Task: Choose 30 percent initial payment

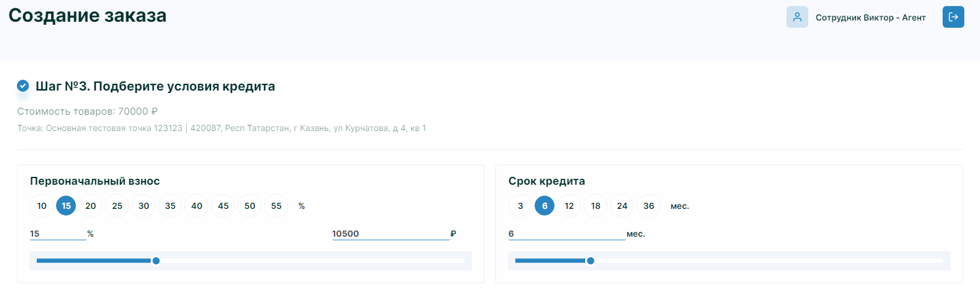Action: 143,206
